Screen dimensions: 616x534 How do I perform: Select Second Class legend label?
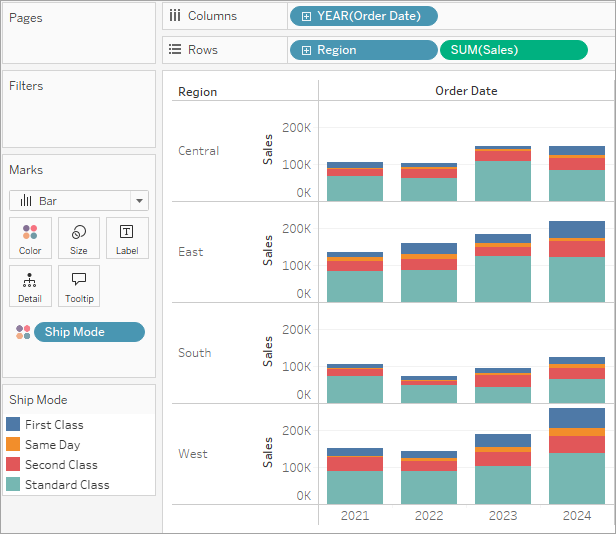(61, 465)
